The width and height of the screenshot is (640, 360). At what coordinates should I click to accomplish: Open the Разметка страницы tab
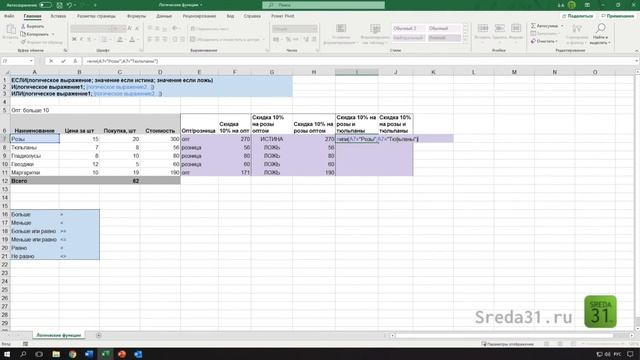96,16
